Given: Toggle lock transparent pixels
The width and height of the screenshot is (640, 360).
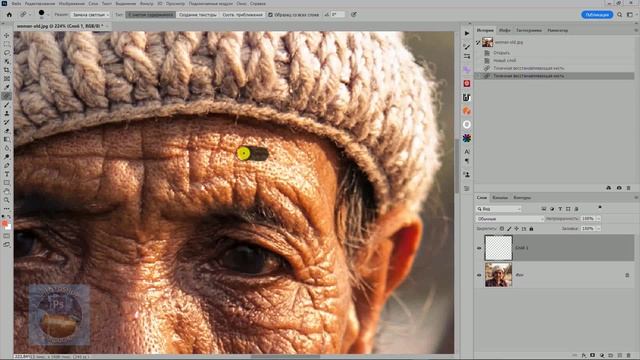Looking at the screenshot, I should pos(502,229).
